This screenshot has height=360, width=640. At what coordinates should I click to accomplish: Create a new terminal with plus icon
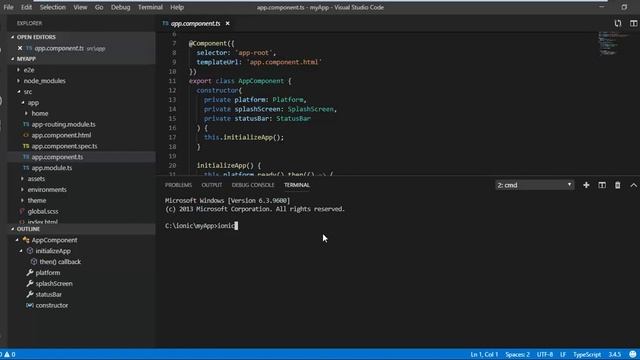[586, 185]
